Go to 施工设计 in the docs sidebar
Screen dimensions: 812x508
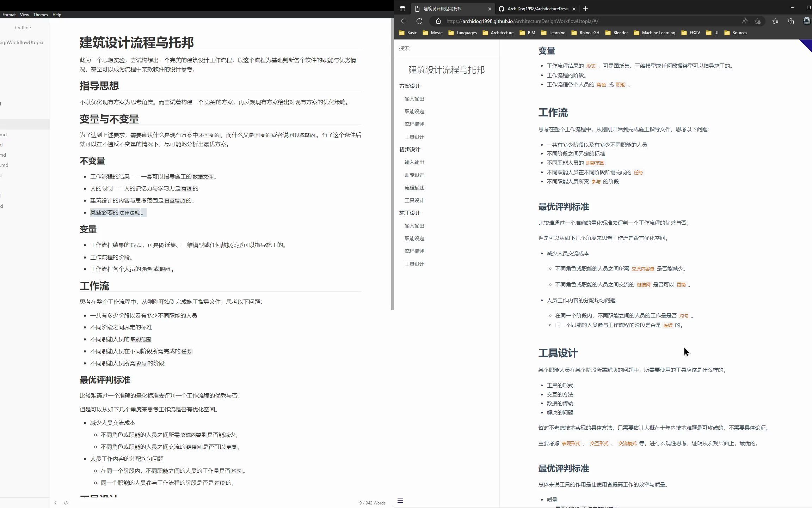[x=410, y=213]
